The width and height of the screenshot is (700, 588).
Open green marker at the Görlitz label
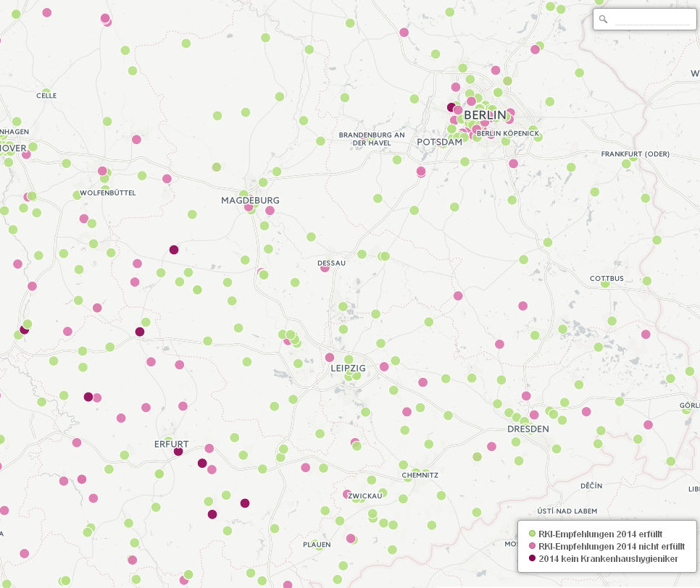pos(686,409)
